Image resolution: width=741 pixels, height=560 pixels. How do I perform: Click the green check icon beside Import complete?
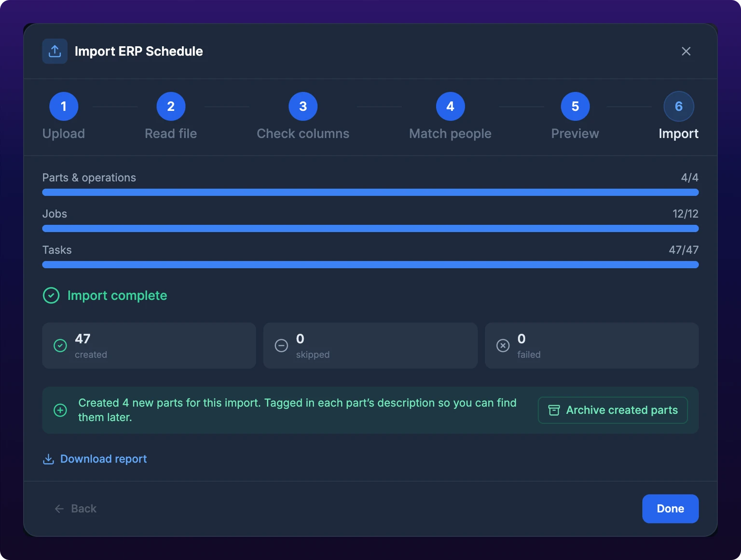pos(51,295)
